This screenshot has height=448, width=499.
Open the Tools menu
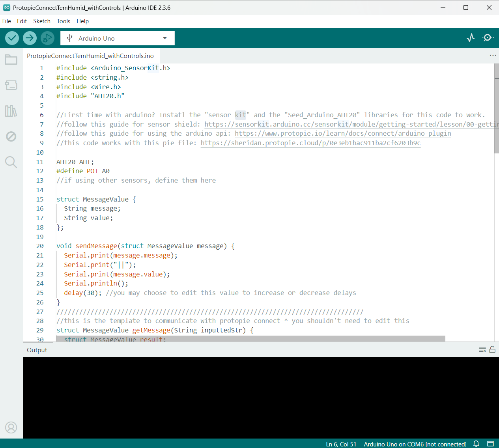click(x=64, y=21)
